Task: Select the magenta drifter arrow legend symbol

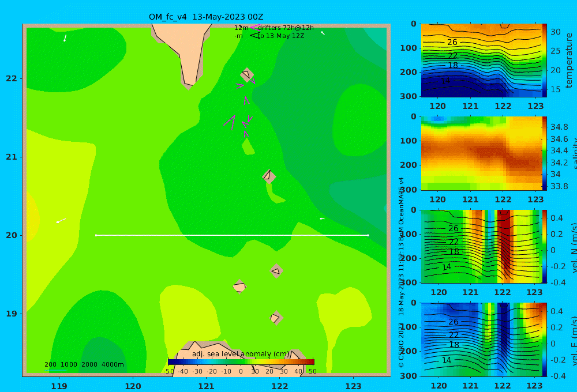Action: (254, 28)
